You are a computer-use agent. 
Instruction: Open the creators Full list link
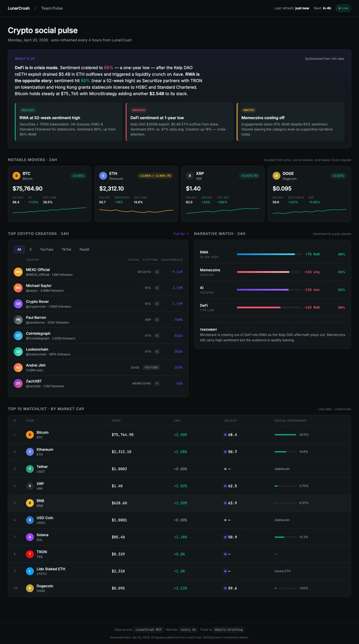point(181,234)
